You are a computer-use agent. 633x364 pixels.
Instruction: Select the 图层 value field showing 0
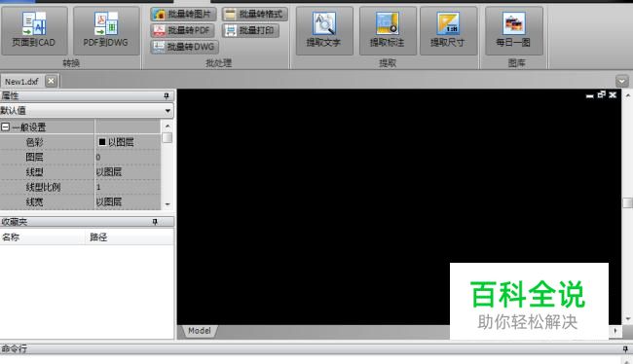point(128,157)
